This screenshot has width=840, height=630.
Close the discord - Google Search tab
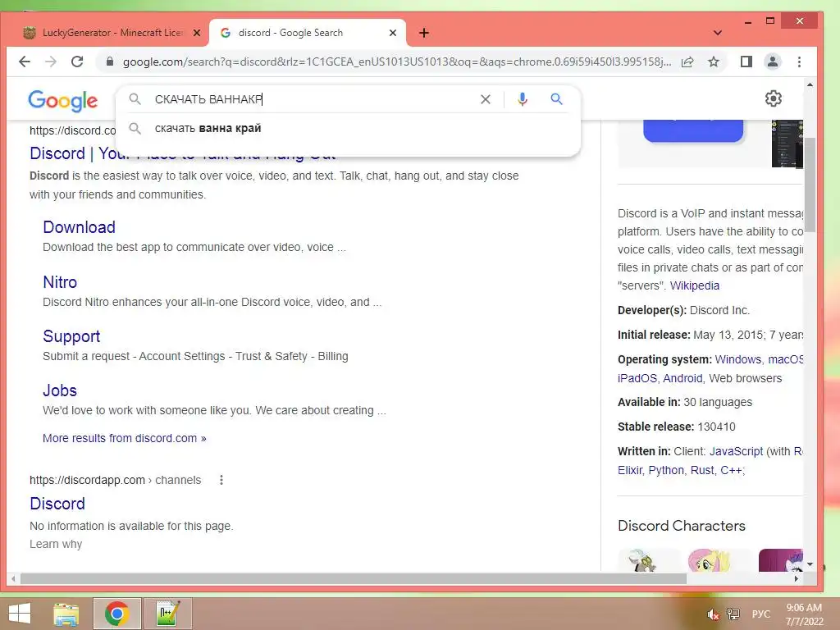393,33
